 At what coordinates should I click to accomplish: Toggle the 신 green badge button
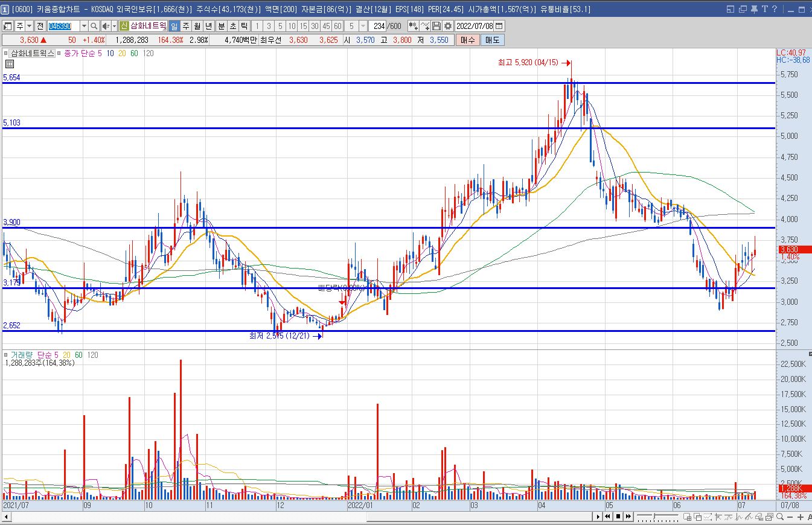point(124,26)
